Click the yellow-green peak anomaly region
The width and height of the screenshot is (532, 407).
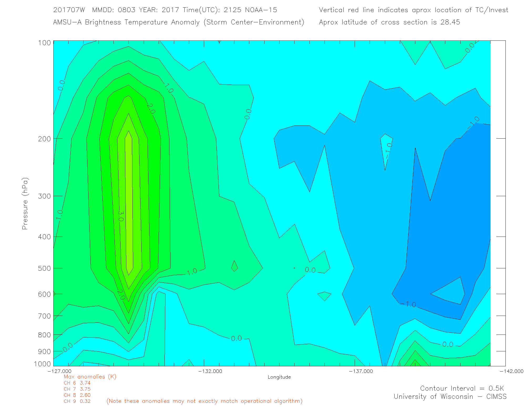click(129, 205)
